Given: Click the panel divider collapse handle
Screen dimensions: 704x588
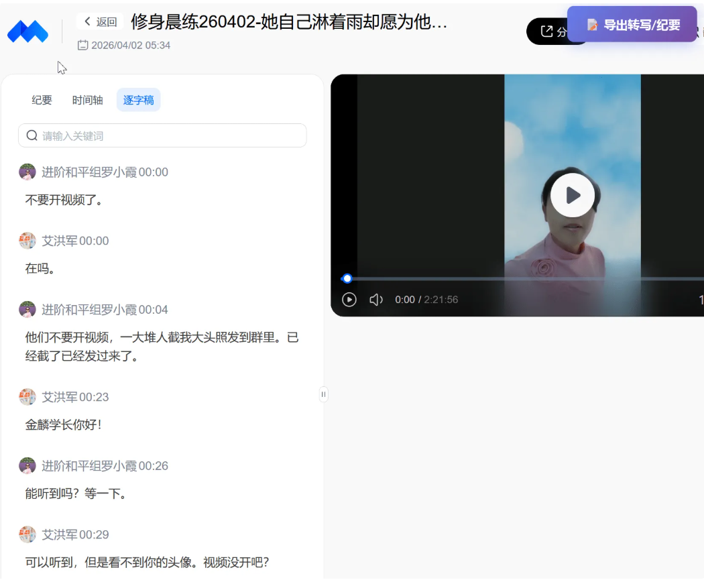Looking at the screenshot, I should click(x=323, y=394).
